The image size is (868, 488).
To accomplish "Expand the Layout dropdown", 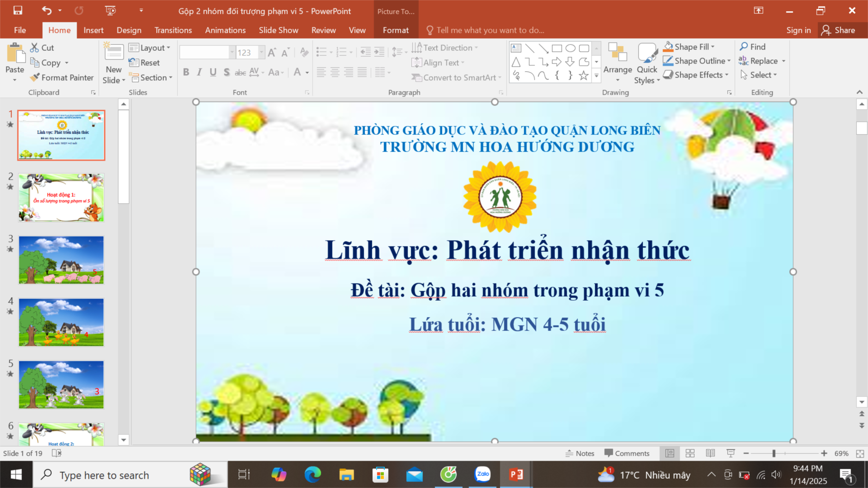I will click(150, 48).
